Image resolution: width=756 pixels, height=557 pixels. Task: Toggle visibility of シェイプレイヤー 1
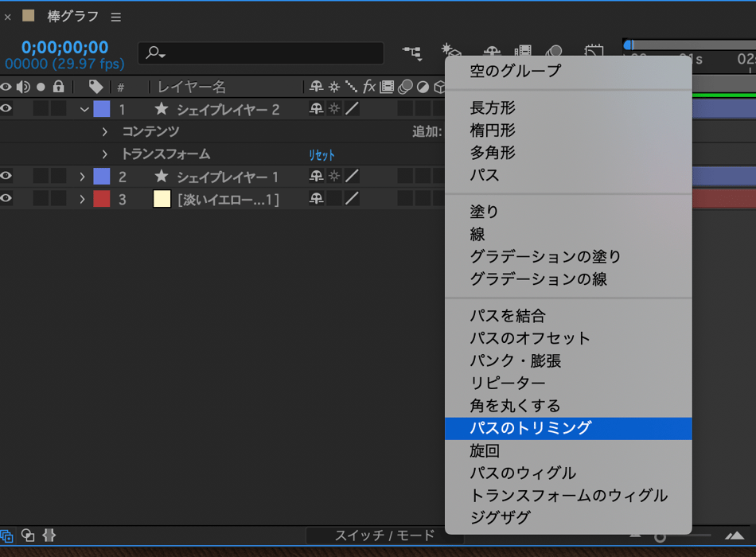coord(6,176)
